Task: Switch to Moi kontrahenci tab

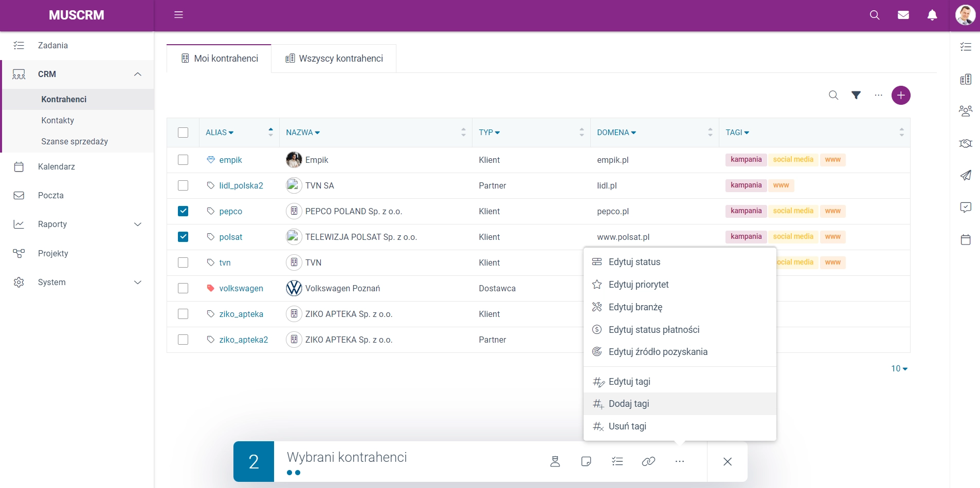Action: [x=219, y=59]
